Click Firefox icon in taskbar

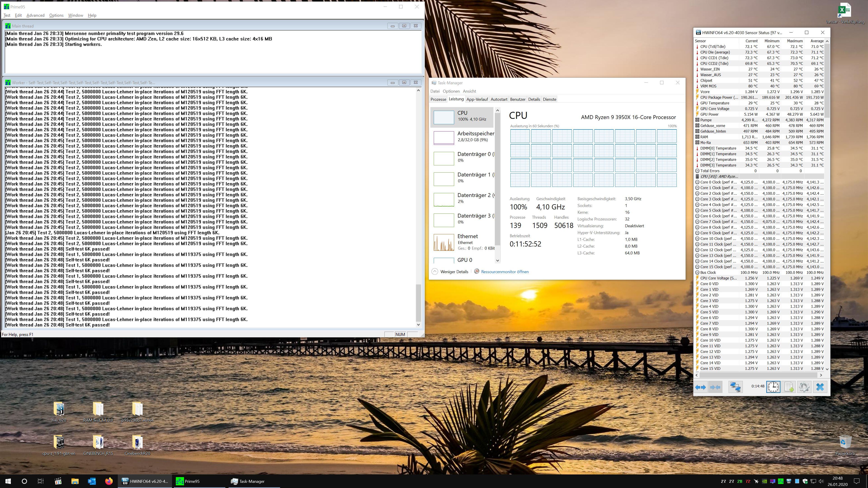click(x=108, y=481)
